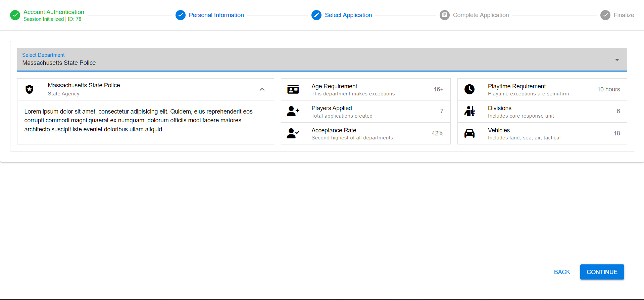Viewport: 644px width, 300px height.
Task: Click the Lorem ipsum department description text
Action: (x=138, y=120)
